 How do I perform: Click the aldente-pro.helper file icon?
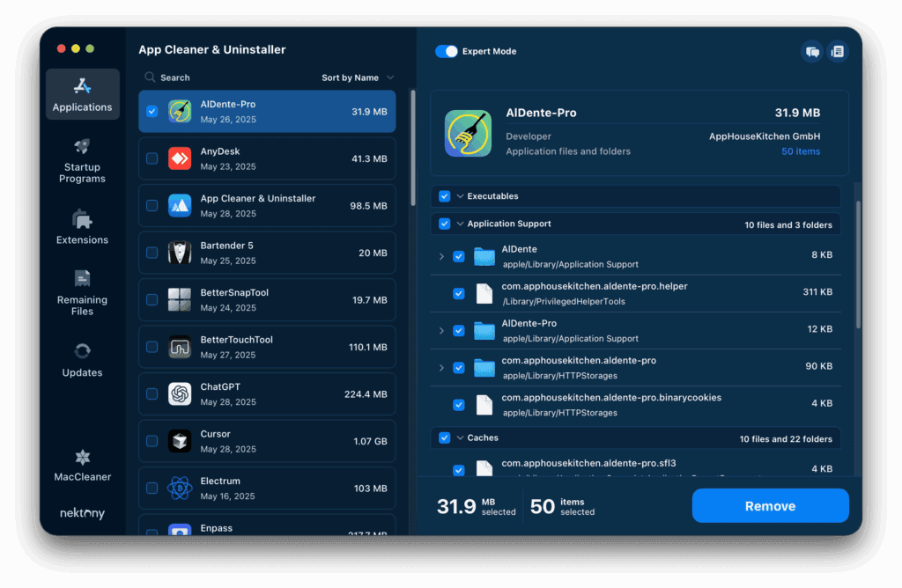(484, 294)
